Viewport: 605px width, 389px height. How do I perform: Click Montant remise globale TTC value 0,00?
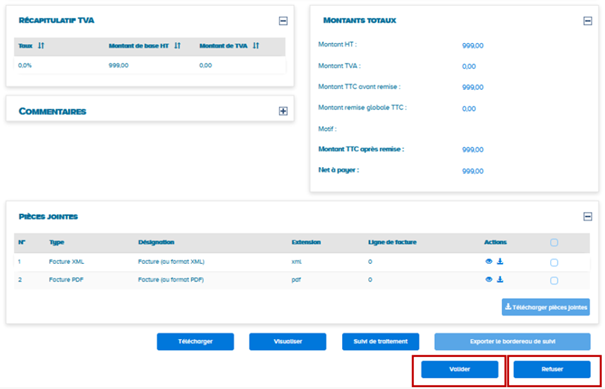(469, 108)
